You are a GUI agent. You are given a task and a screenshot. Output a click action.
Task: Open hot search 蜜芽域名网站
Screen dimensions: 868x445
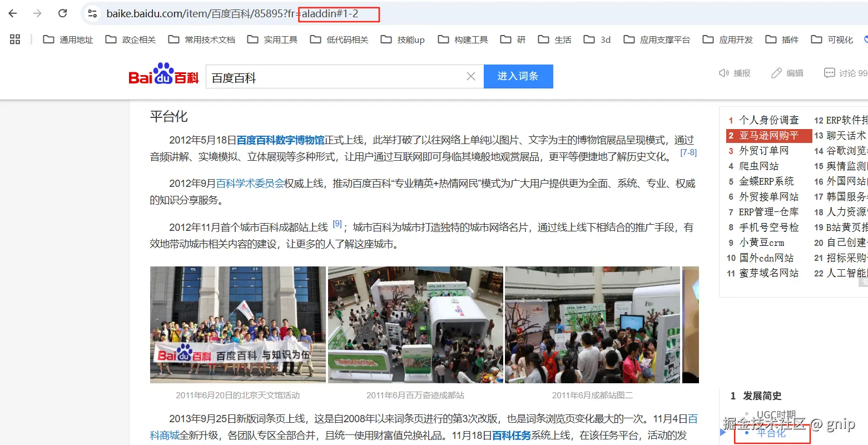[x=769, y=273]
